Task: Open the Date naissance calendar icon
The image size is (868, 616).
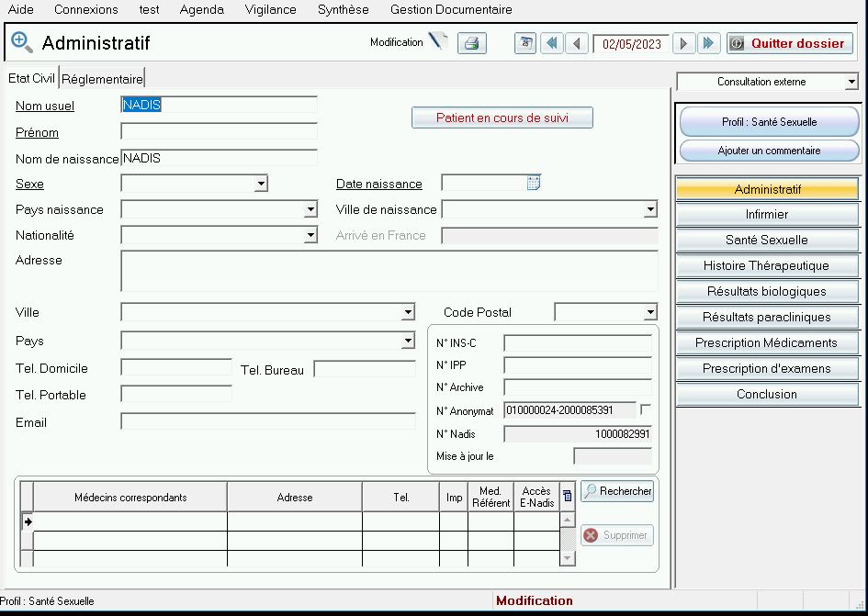Action: point(534,183)
